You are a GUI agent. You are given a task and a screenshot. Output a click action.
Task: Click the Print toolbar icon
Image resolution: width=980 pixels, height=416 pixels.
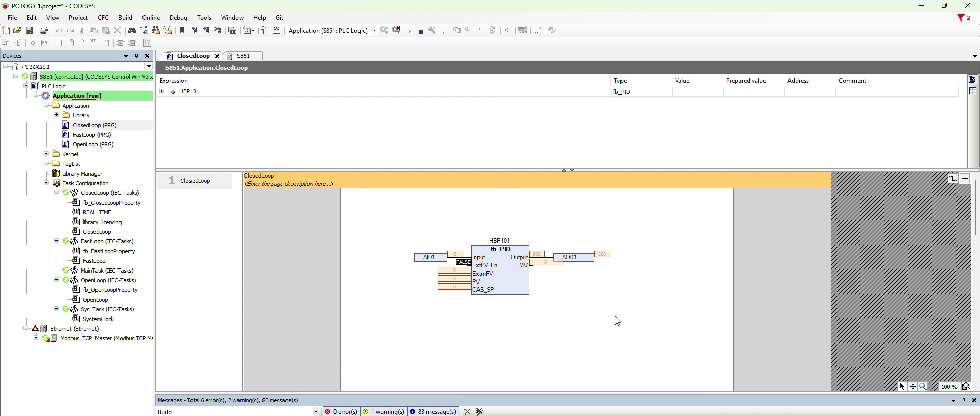[x=44, y=30]
